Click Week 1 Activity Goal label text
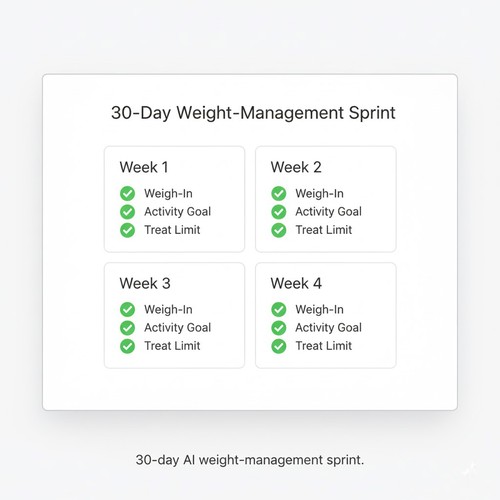Screen dimensions: 500x500 point(177,212)
